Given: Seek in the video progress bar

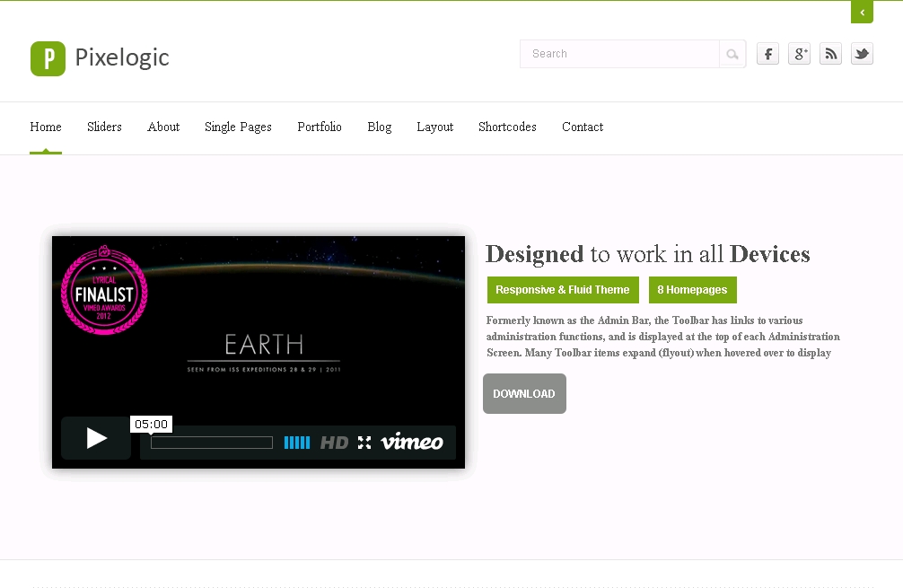Looking at the screenshot, I should pyautogui.click(x=211, y=443).
